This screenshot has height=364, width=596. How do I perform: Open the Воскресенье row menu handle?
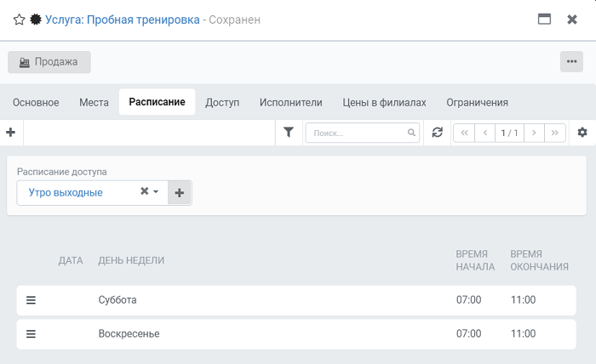[x=31, y=334]
